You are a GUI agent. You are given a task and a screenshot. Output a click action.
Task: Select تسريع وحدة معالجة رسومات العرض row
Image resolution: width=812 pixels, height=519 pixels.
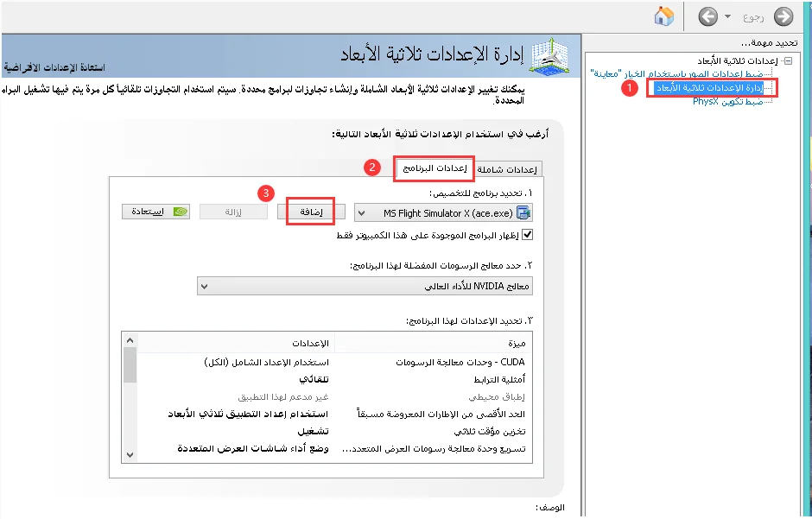click(x=334, y=449)
